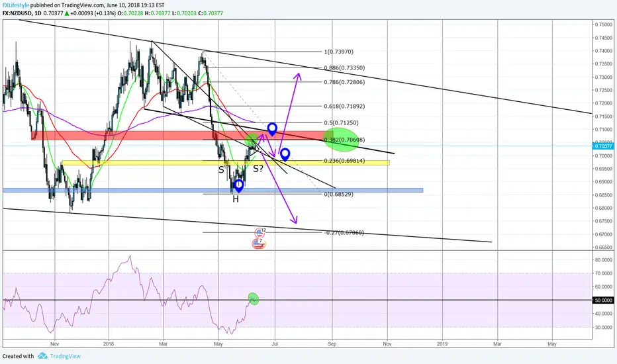Select the blue support zone rectangle

[x=213, y=191]
